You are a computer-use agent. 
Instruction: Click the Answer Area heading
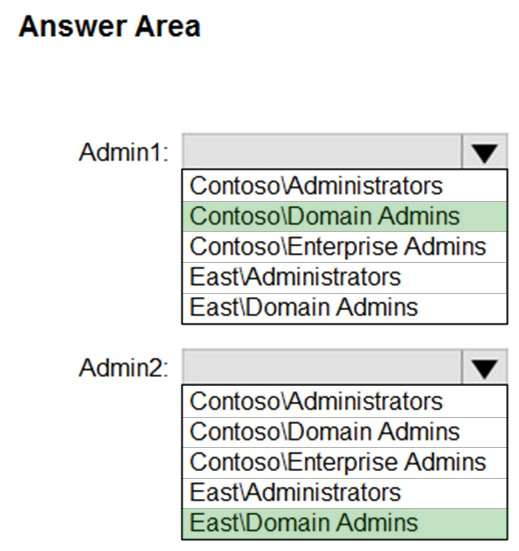[110, 27]
